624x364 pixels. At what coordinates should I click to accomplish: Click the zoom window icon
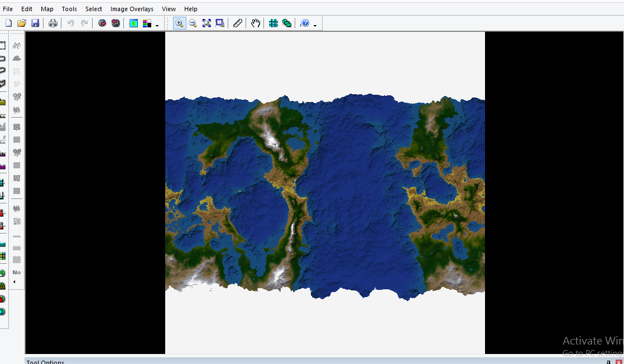click(x=220, y=23)
